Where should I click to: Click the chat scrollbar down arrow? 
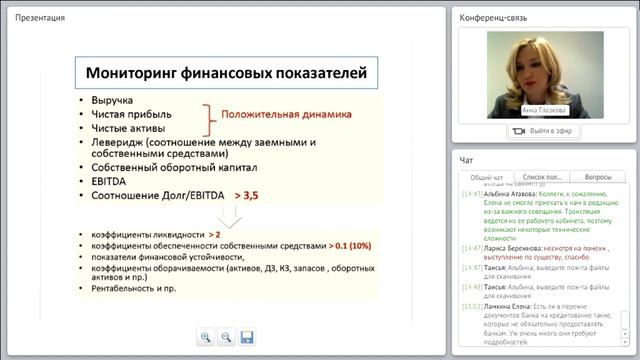pyautogui.click(x=625, y=342)
